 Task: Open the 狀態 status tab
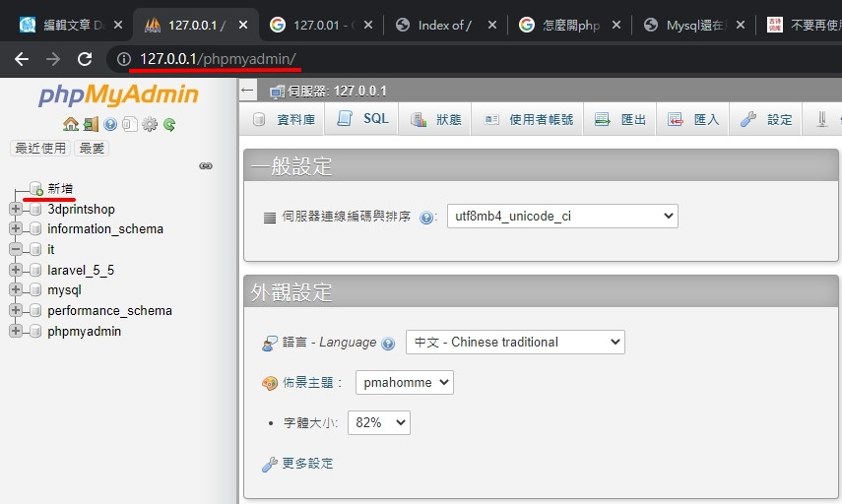pos(435,119)
